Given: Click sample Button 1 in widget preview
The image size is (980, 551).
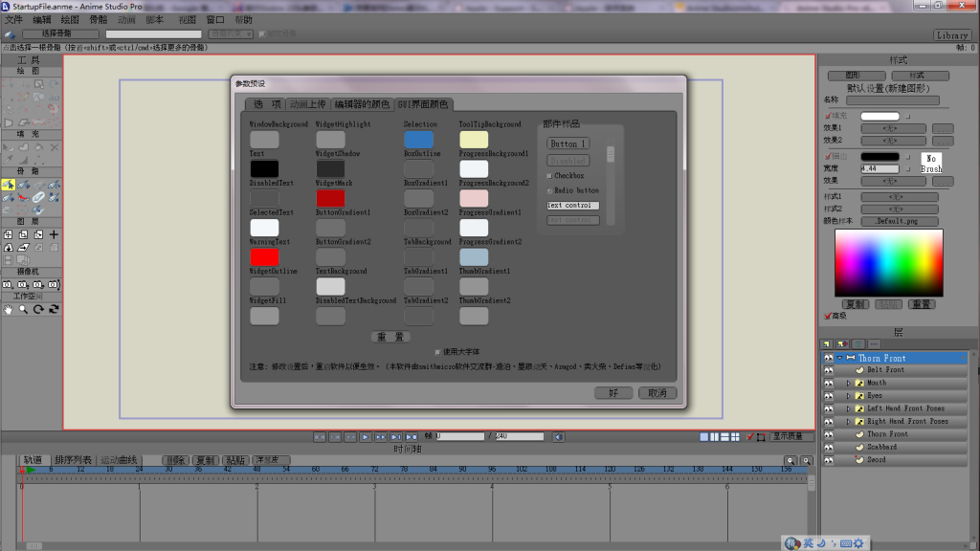Looking at the screenshot, I should (x=568, y=143).
